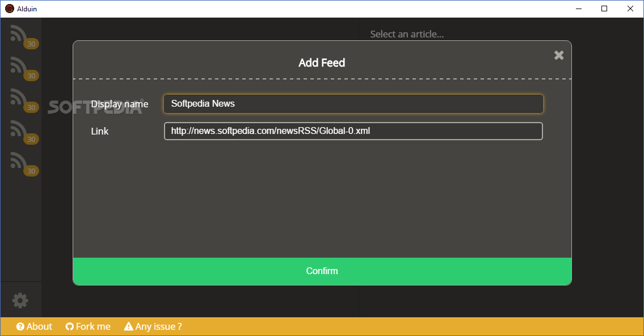644x336 pixels.
Task: Click the Alduin app icon in the title bar
Action: (x=9, y=9)
